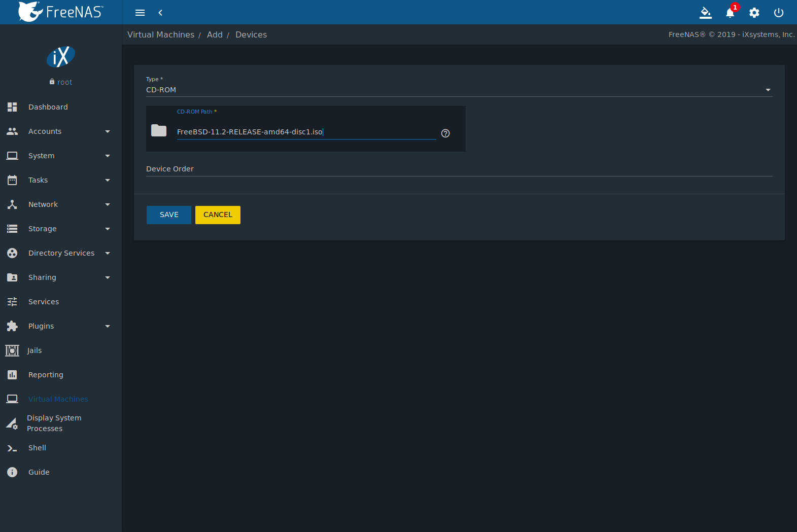Screen dimensions: 797x532
Task: Toggle the hamburger menu icon
Action: click(140, 13)
